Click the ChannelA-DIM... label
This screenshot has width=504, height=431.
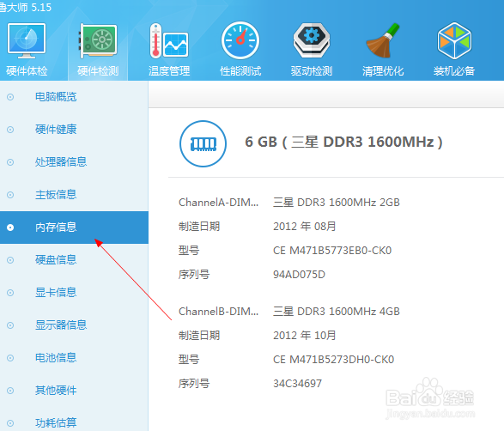click(x=219, y=203)
